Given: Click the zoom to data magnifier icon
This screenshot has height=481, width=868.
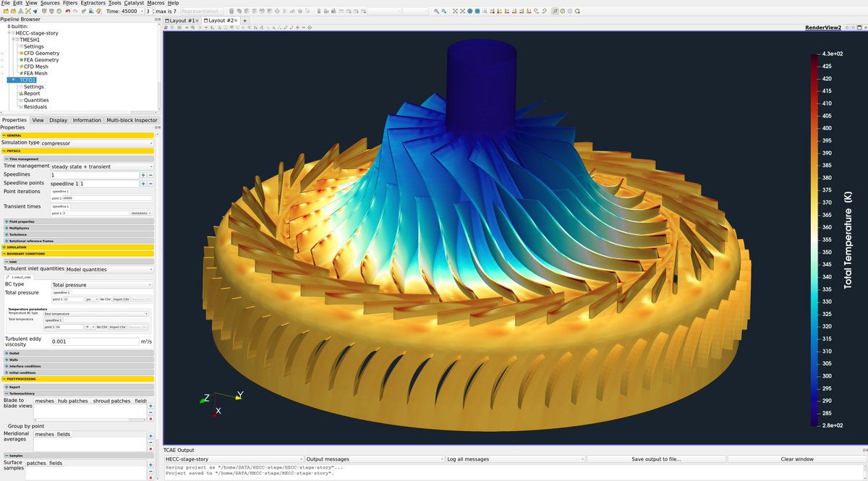Looking at the screenshot, I should click(x=443, y=12).
